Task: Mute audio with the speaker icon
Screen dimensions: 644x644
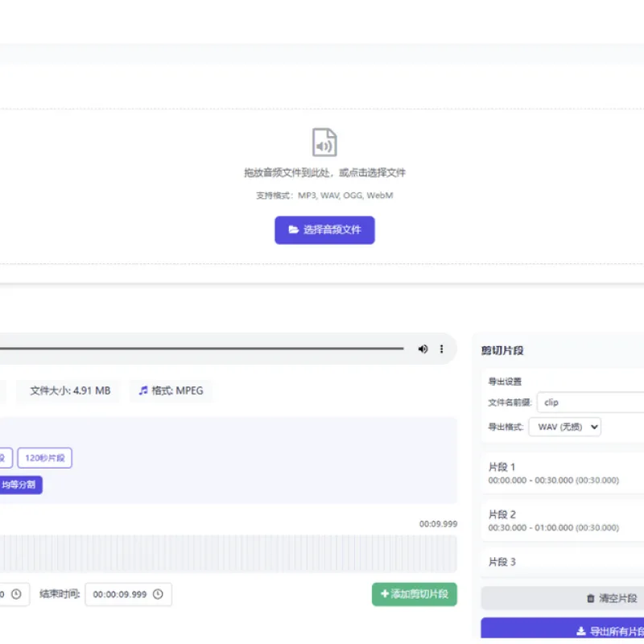Action: pos(423,349)
